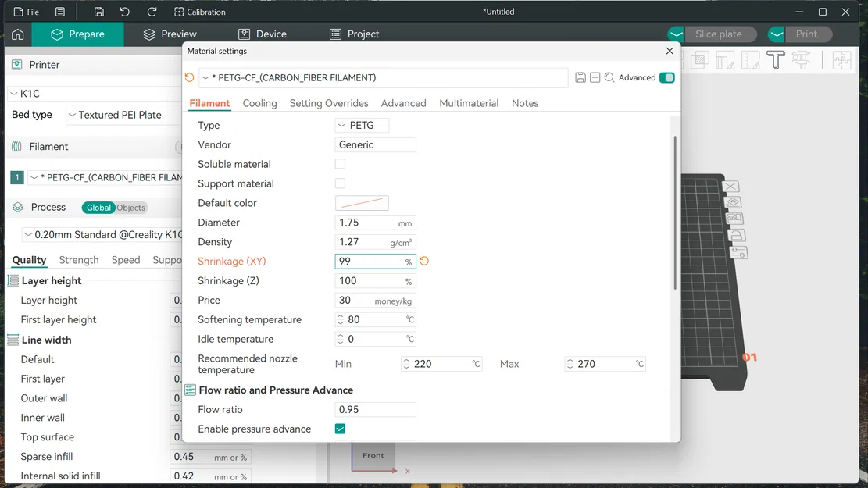Reset all changes in the filament preset
The height and width of the screenshot is (488, 868).
pyautogui.click(x=189, y=77)
